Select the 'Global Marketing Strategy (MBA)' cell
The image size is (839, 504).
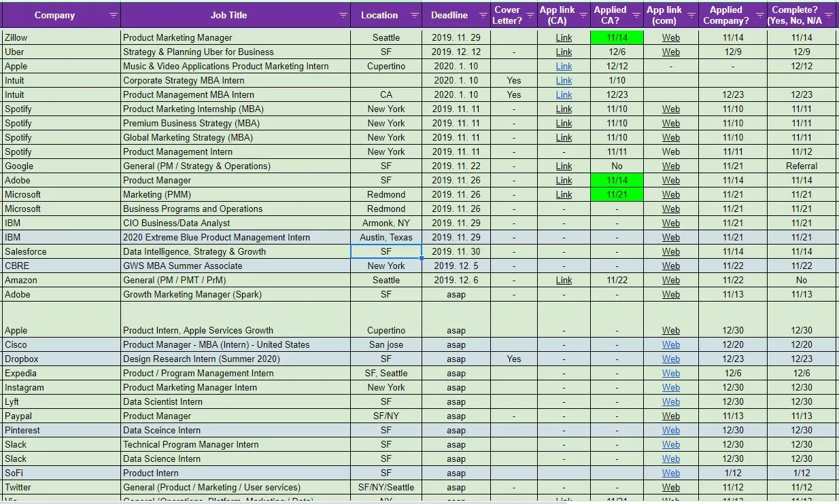pos(236,137)
